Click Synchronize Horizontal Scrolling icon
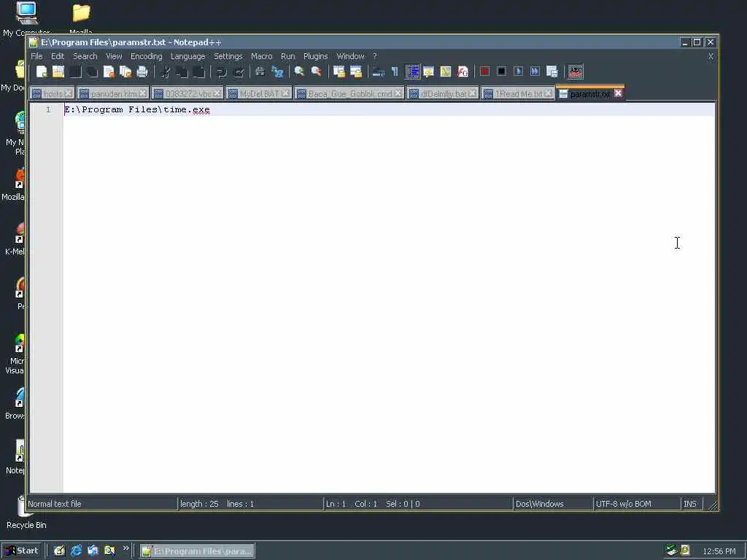747x560 pixels. click(x=356, y=71)
